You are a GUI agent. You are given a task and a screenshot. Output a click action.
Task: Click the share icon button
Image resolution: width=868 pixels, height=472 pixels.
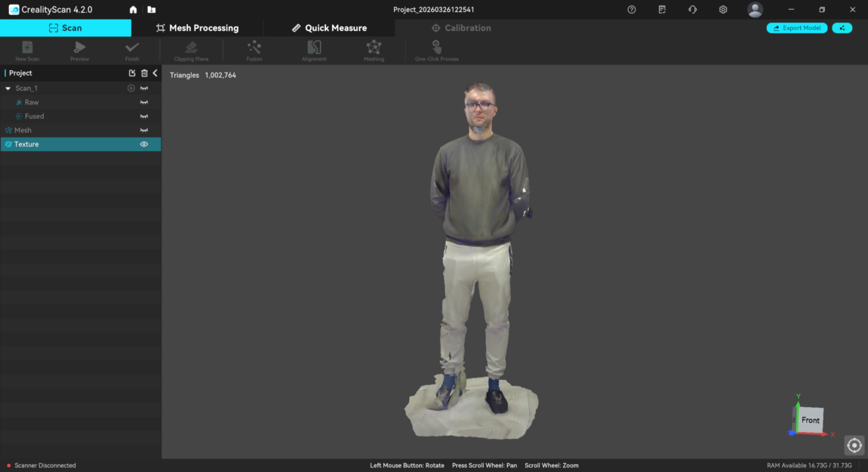pos(842,28)
